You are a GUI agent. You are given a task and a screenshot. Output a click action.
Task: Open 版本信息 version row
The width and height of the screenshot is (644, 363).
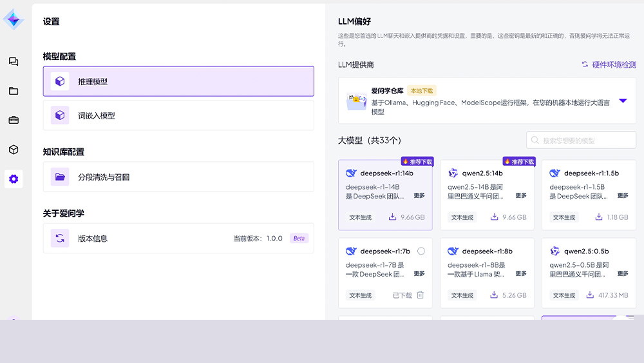pos(178,239)
